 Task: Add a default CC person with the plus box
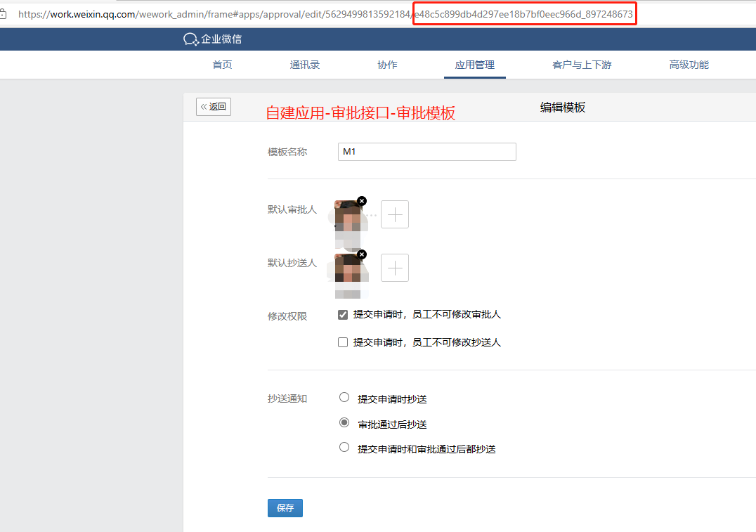395,268
